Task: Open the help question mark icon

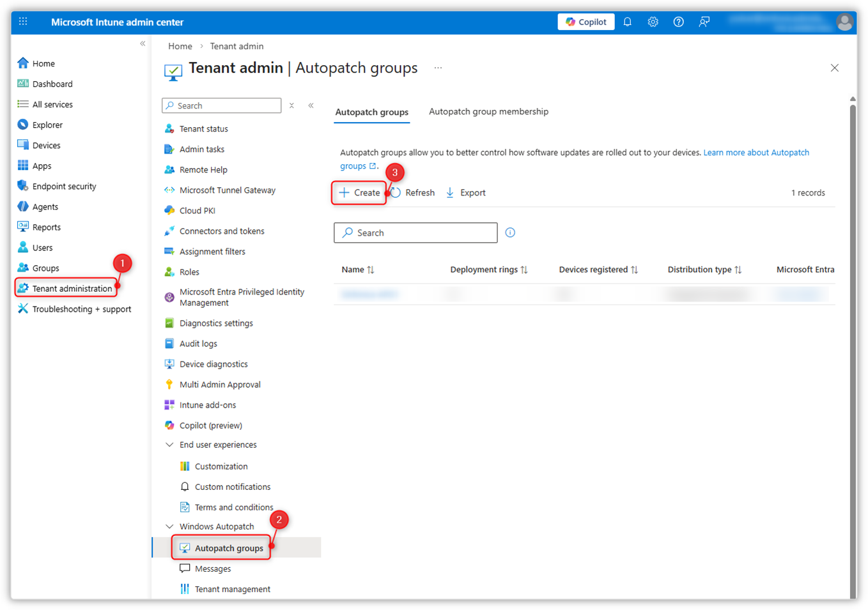Action: click(x=679, y=22)
